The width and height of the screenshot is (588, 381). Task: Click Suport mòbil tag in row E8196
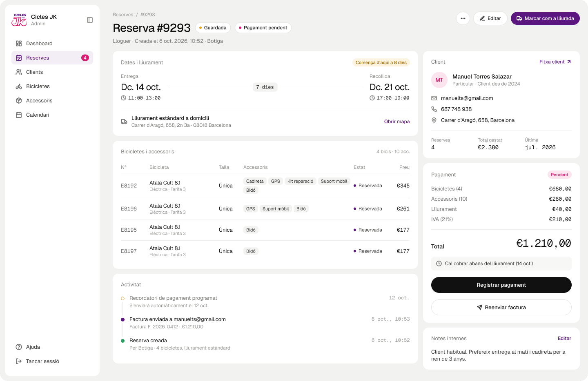(x=276, y=209)
